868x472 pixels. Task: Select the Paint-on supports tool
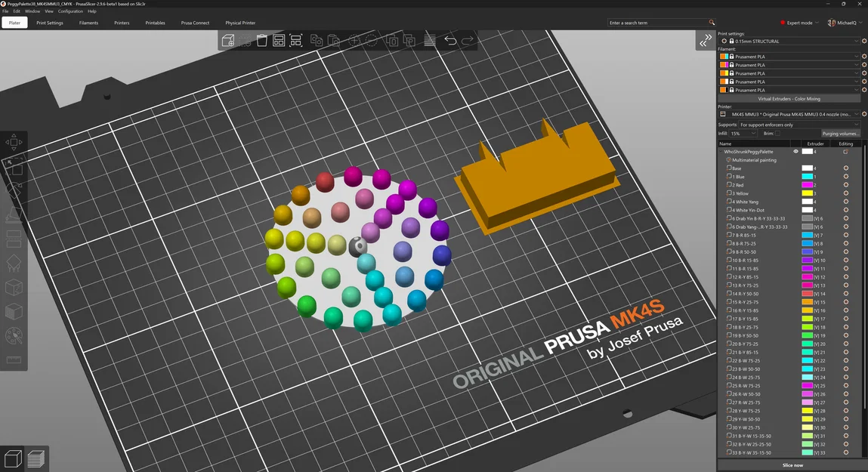coord(14,264)
